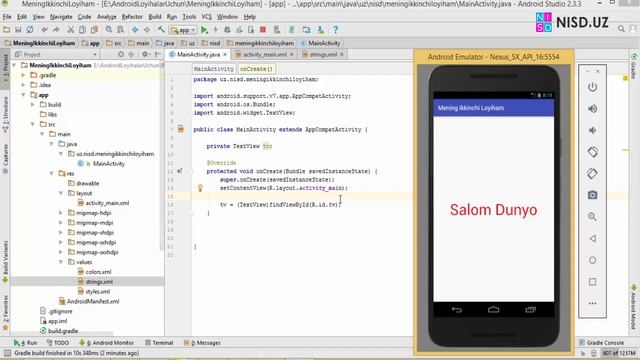Switch to the activity_main.xml editor tab

(264, 54)
